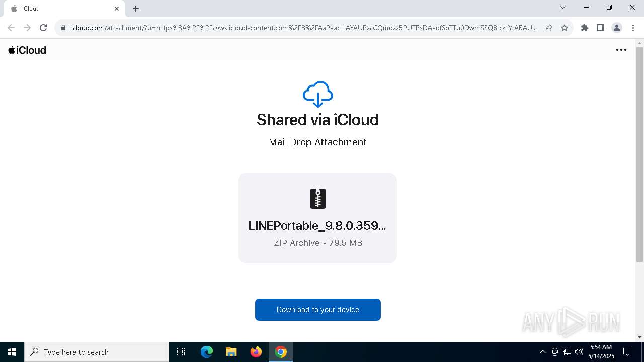This screenshot has width=644, height=362.
Task: Click the Download to your device button
Action: point(317,310)
